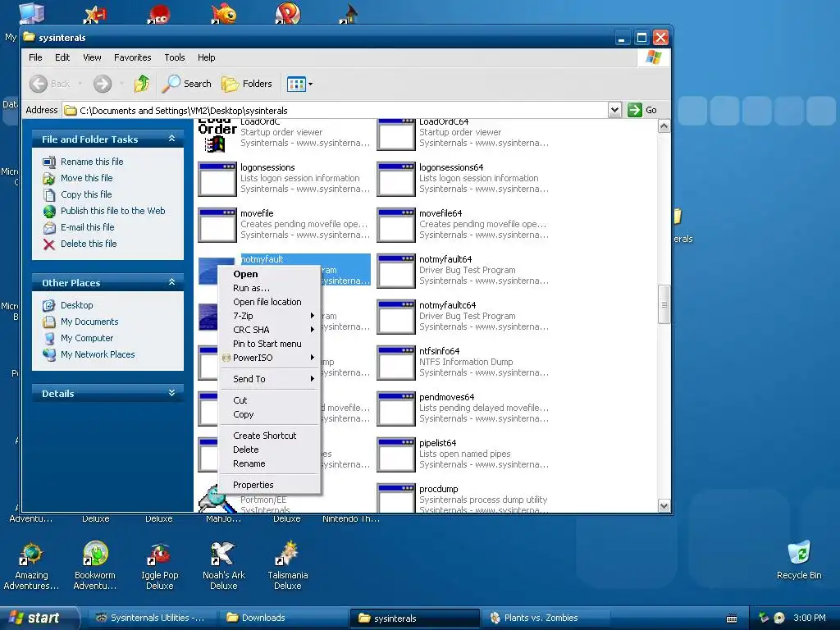Open the Help menu
Image resolution: width=840 pixels, height=630 pixels.
pos(206,57)
